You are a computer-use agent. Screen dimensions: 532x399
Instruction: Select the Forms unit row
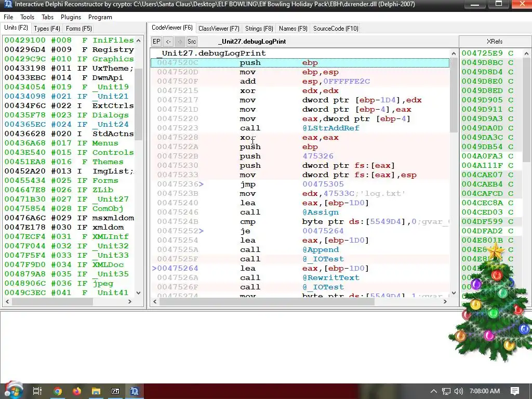(x=69, y=180)
